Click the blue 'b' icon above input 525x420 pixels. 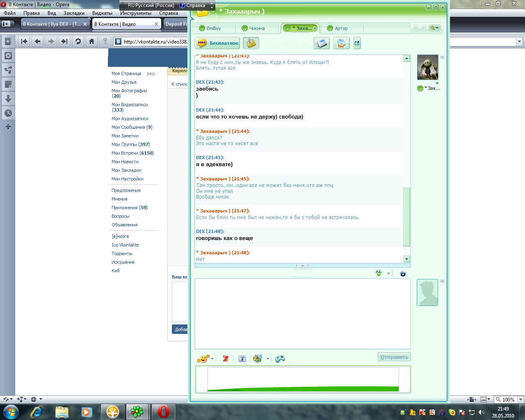pyautogui.click(x=403, y=274)
